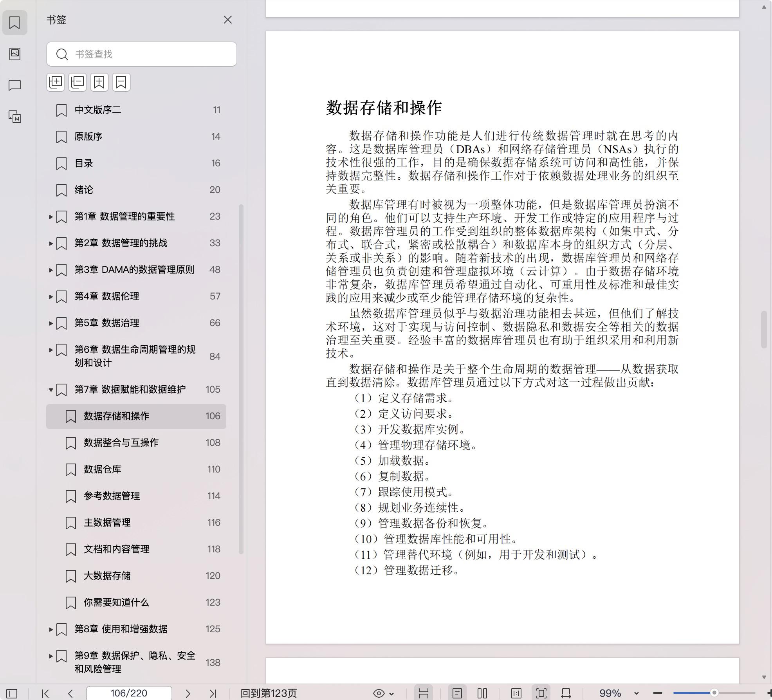Open the bookmarks panel icon in sidebar

pos(15,23)
